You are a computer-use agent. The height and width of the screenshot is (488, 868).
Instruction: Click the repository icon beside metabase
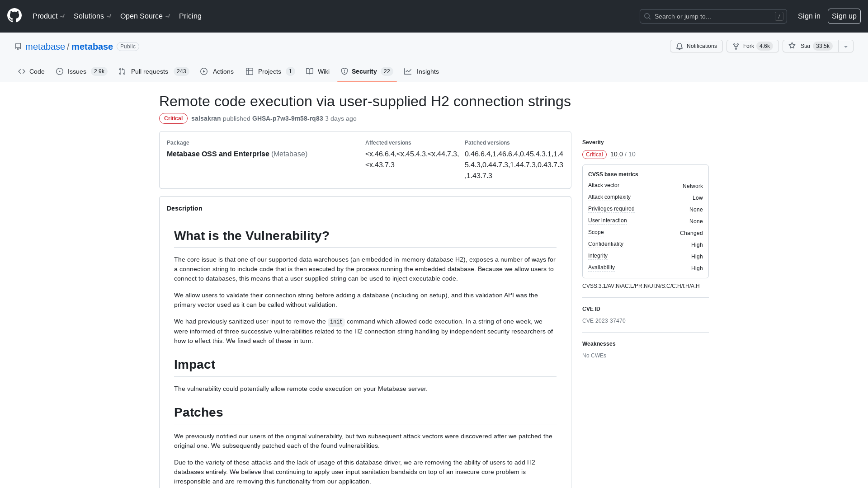[18, 47]
